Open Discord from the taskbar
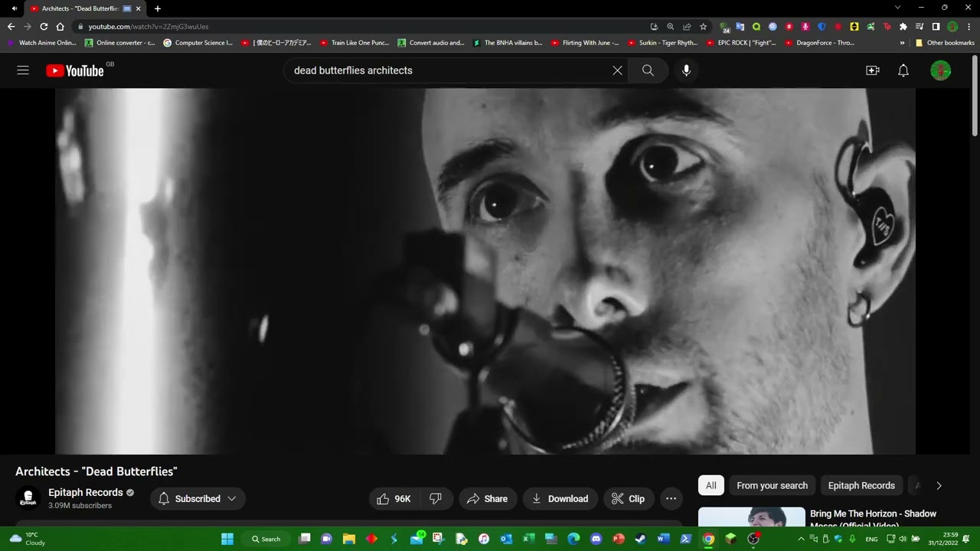The width and height of the screenshot is (980, 551). [x=596, y=539]
